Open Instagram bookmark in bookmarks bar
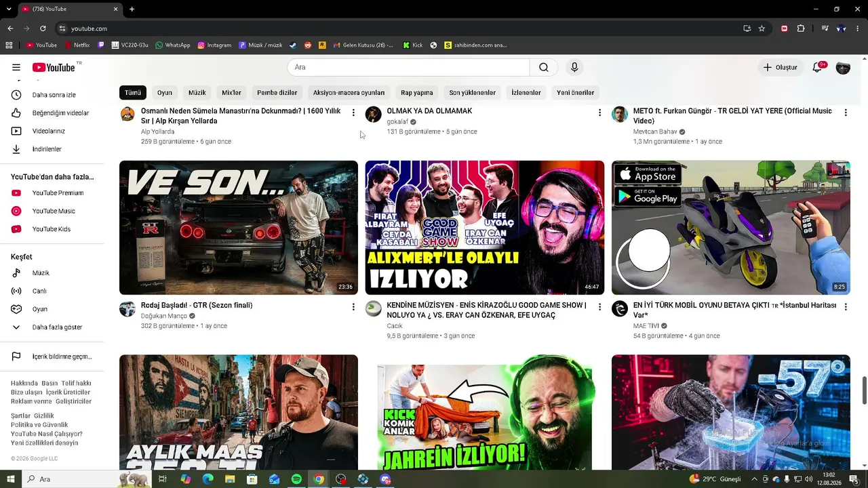Screen dimensions: 868x488 pyautogui.click(x=214, y=45)
